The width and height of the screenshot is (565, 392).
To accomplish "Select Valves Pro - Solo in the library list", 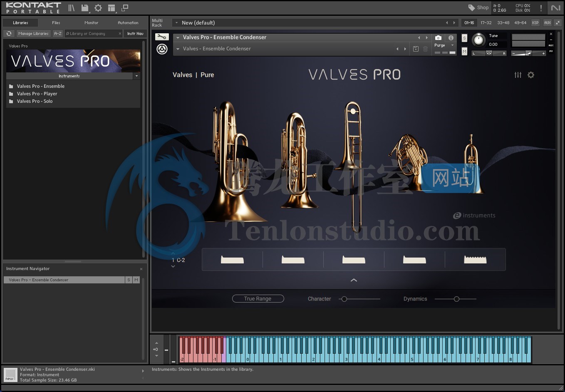I will coord(35,101).
